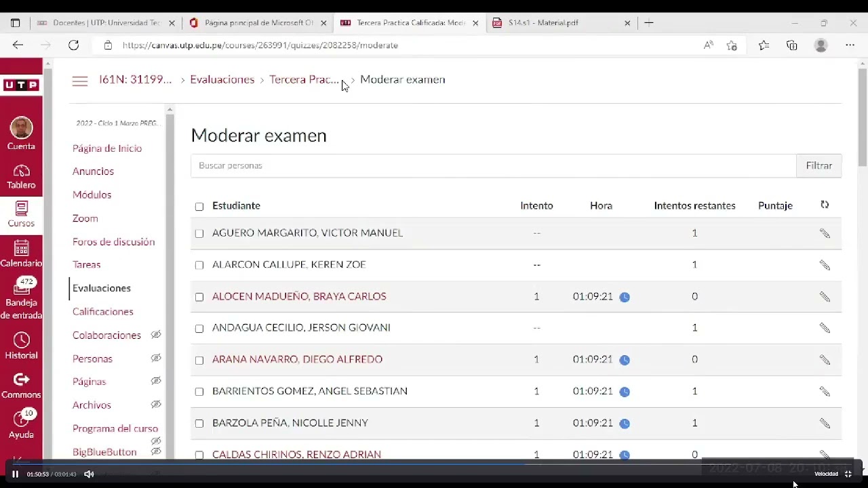Screen dimensions: 868x488
Task: Click clock icon in BARZOLA PEÑA row
Action: click(625, 424)
